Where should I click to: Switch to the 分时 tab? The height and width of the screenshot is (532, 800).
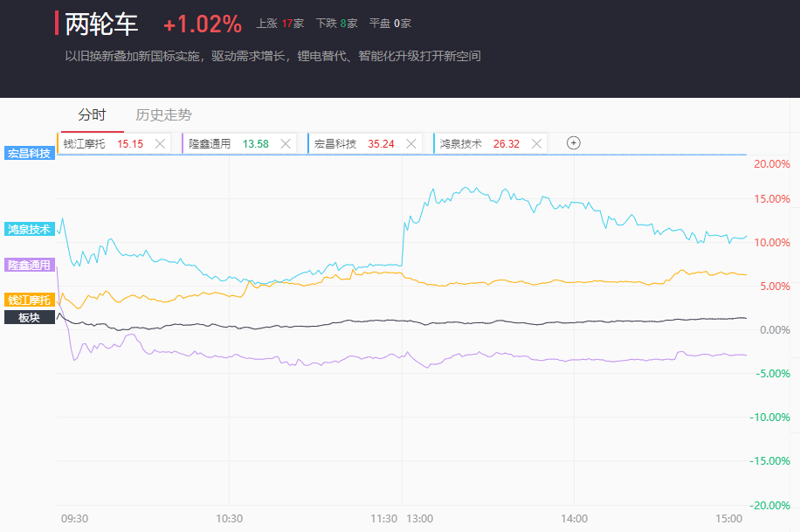[92, 114]
